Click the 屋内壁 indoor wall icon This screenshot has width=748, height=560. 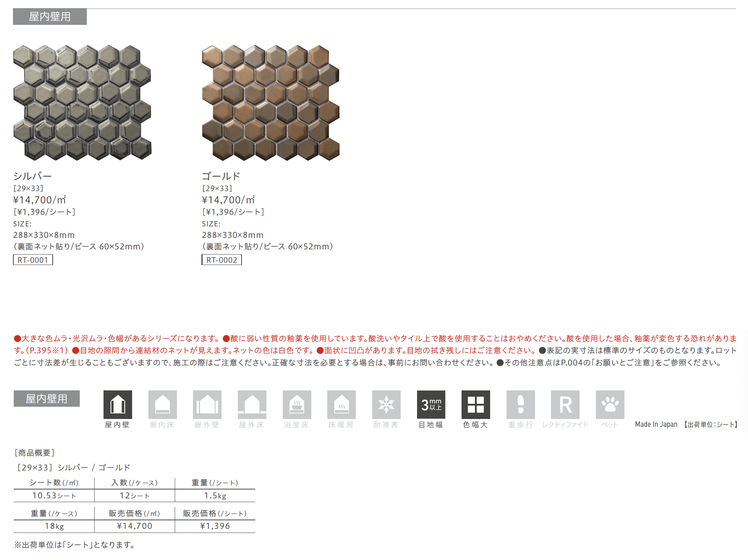pos(118,405)
